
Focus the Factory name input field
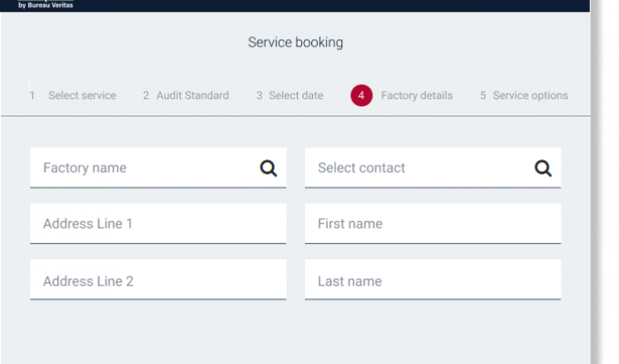point(158,167)
